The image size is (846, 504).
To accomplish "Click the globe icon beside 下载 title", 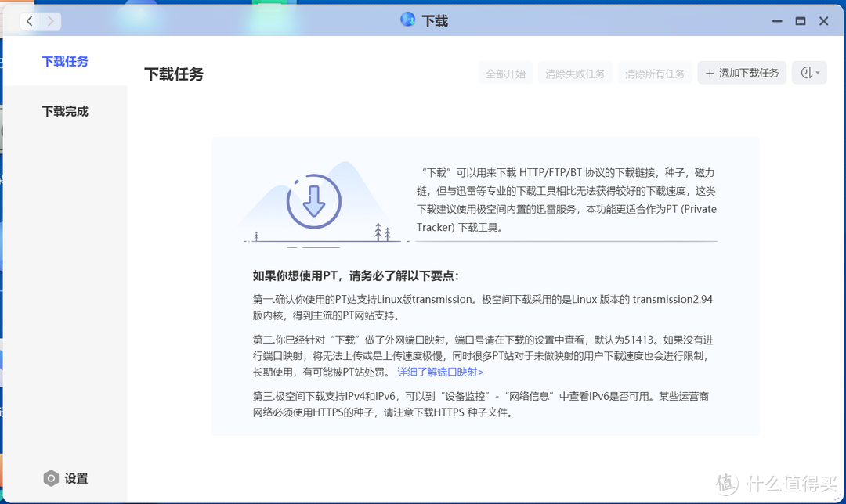I will click(407, 20).
